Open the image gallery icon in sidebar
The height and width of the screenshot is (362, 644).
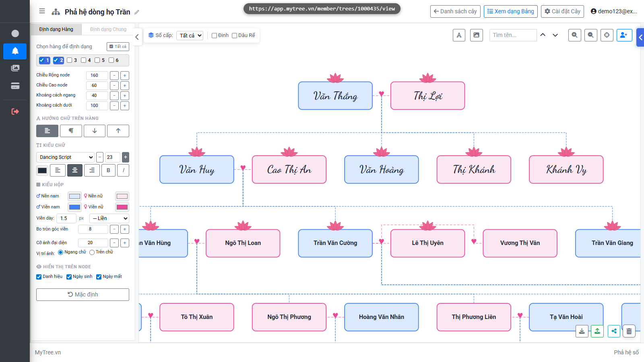coord(15,68)
